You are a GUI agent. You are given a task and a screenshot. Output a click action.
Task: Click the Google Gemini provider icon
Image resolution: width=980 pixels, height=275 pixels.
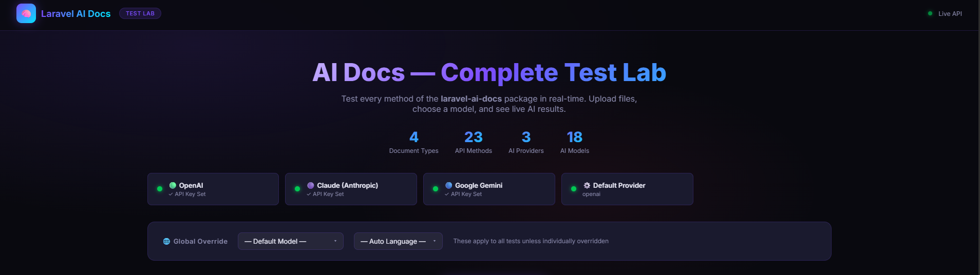[x=449, y=185]
